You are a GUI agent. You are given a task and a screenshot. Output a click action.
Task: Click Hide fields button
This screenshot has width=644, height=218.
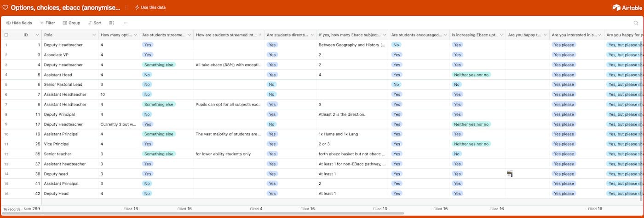click(19, 23)
